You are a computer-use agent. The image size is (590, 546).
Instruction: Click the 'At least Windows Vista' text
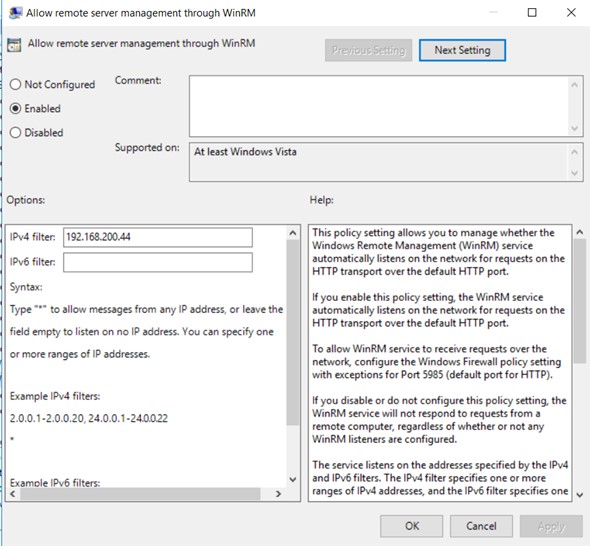tap(245, 152)
